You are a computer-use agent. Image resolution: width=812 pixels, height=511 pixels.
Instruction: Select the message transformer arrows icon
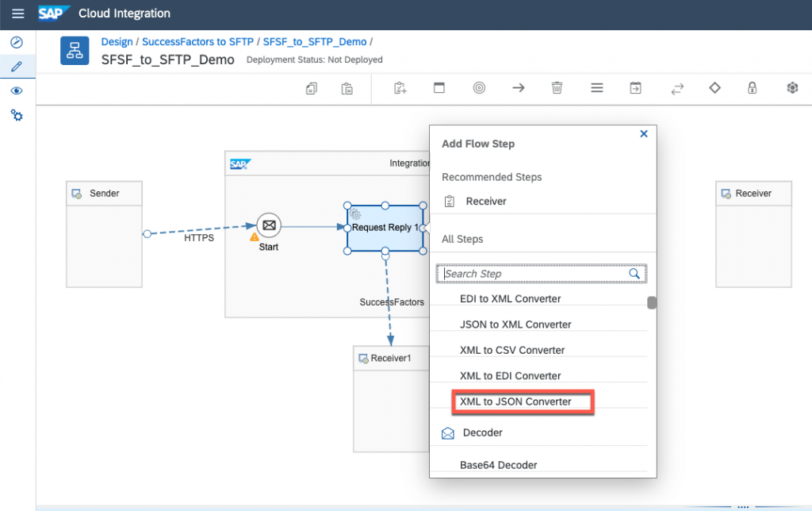pyautogui.click(x=677, y=89)
